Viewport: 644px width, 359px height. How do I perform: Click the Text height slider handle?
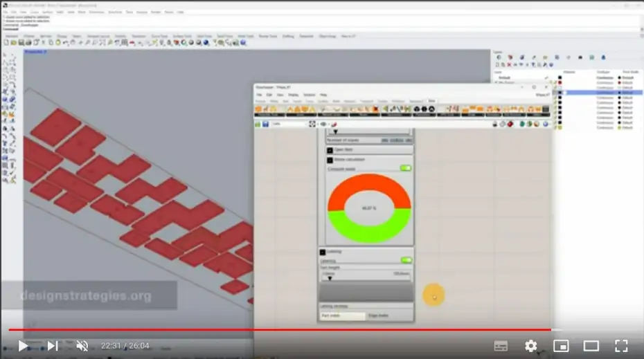click(330, 278)
